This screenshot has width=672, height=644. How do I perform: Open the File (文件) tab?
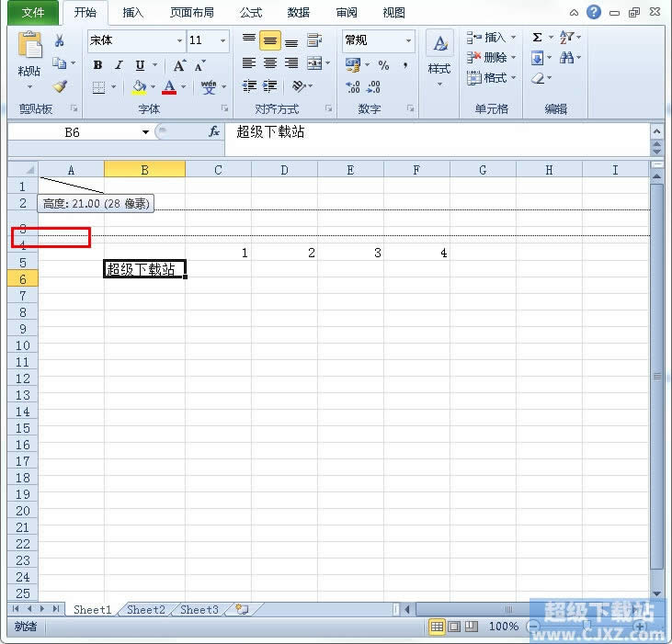point(33,13)
